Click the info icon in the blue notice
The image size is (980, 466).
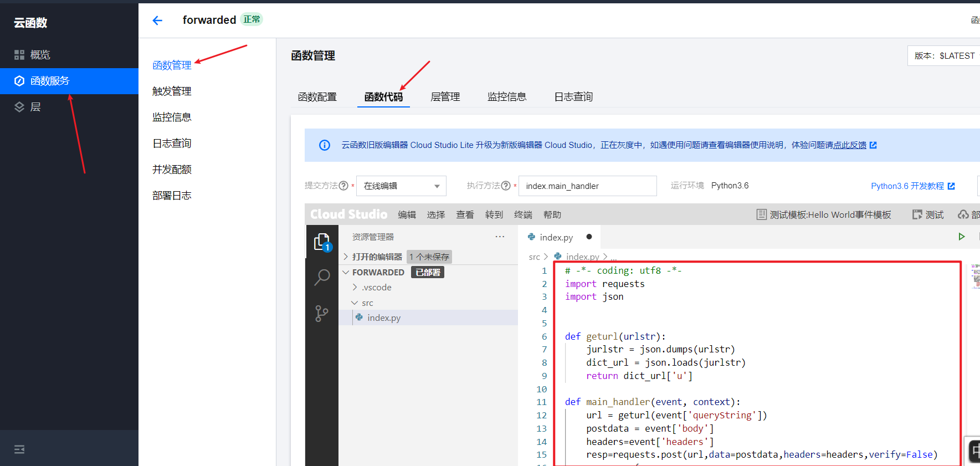pyautogui.click(x=325, y=145)
